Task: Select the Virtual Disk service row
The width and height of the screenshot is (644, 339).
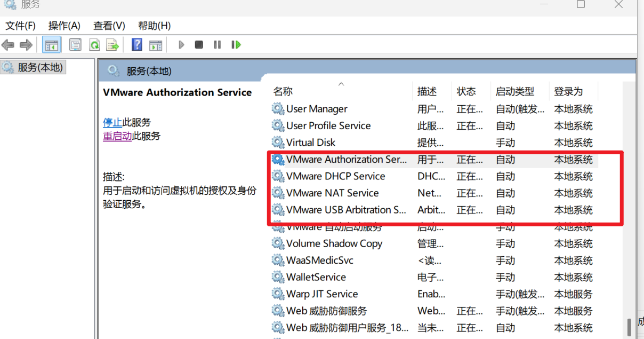Action: (434, 143)
